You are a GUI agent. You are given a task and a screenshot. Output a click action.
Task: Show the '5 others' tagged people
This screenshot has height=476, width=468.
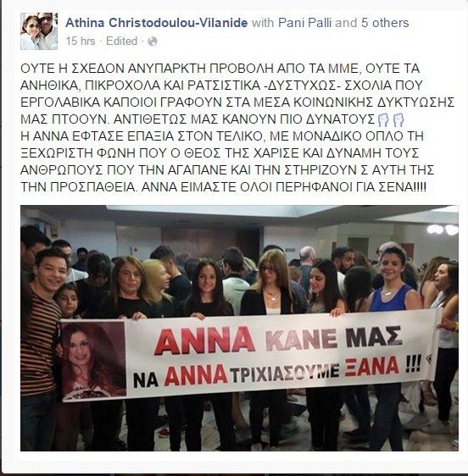(385, 23)
